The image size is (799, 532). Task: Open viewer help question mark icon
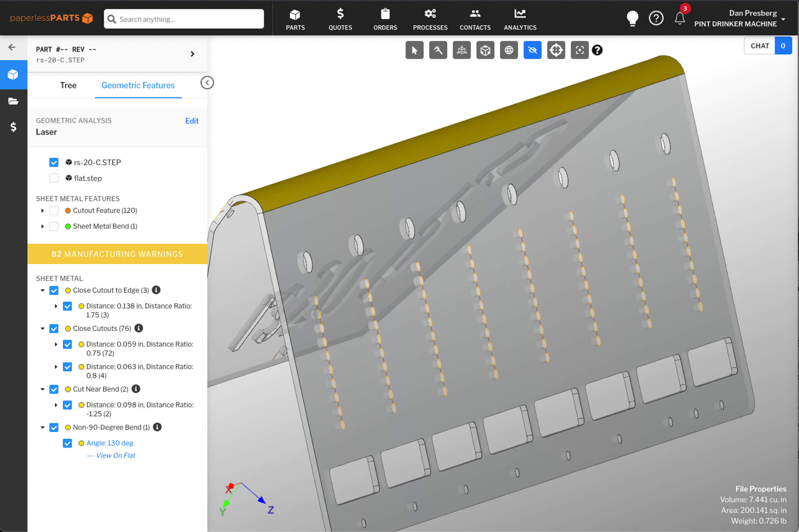pos(597,50)
